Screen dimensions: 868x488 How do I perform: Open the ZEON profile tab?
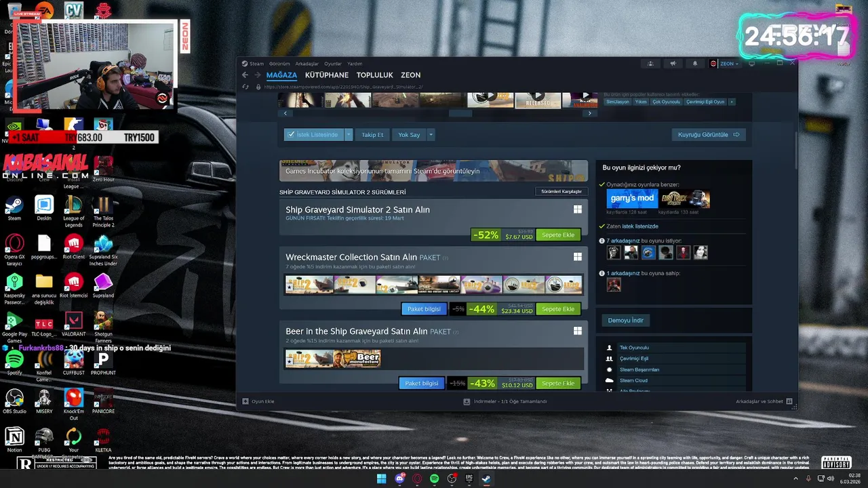click(411, 75)
